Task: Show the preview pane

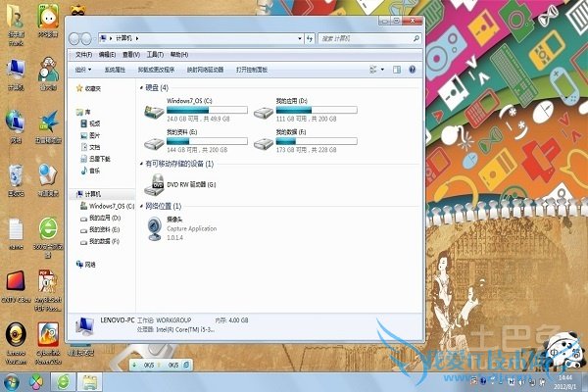Action: pos(396,70)
